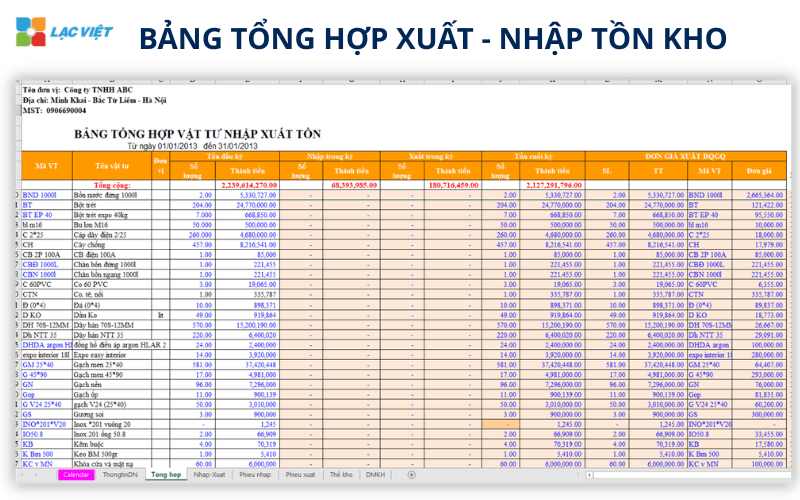Open the DMKH sheet tab

[x=376, y=474]
